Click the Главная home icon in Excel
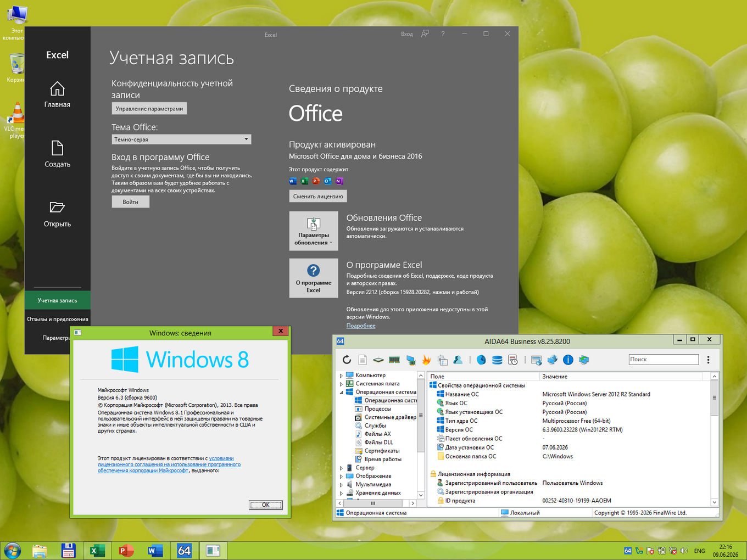The height and width of the screenshot is (560, 747). [x=57, y=88]
